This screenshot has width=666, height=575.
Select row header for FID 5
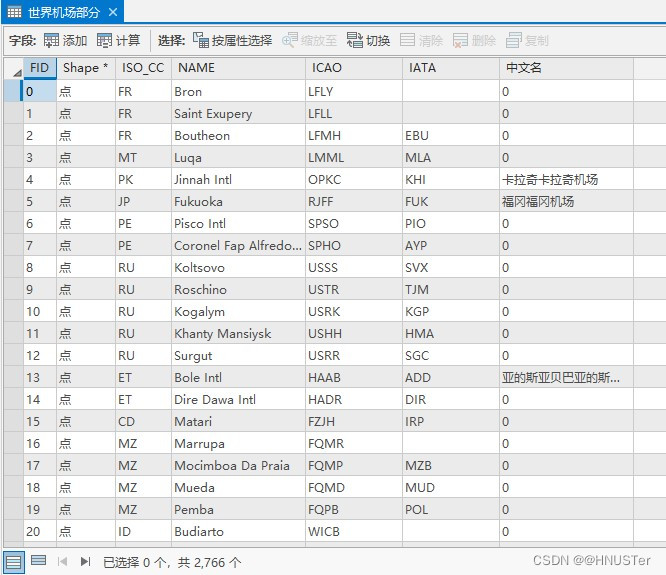click(x=13, y=201)
